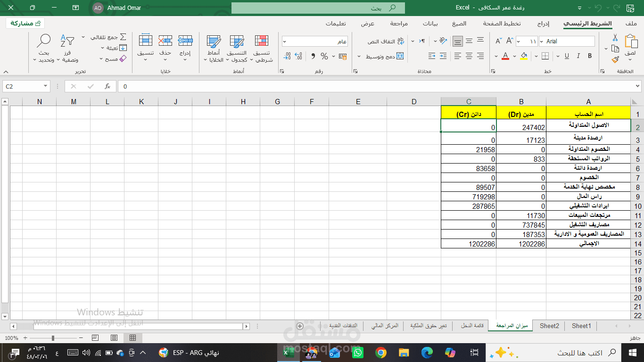The height and width of the screenshot is (362, 644).
Task: Toggle align text left
Action: coord(458,56)
